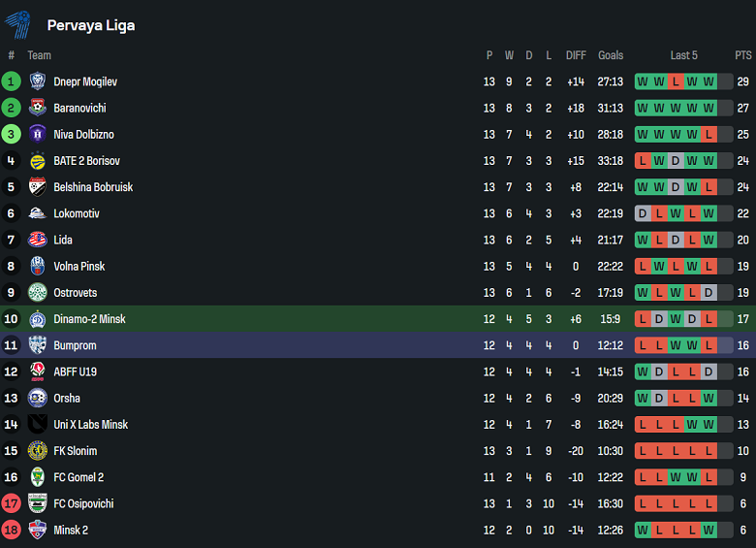
Task: Click the Last 5 column header
Action: (x=683, y=55)
